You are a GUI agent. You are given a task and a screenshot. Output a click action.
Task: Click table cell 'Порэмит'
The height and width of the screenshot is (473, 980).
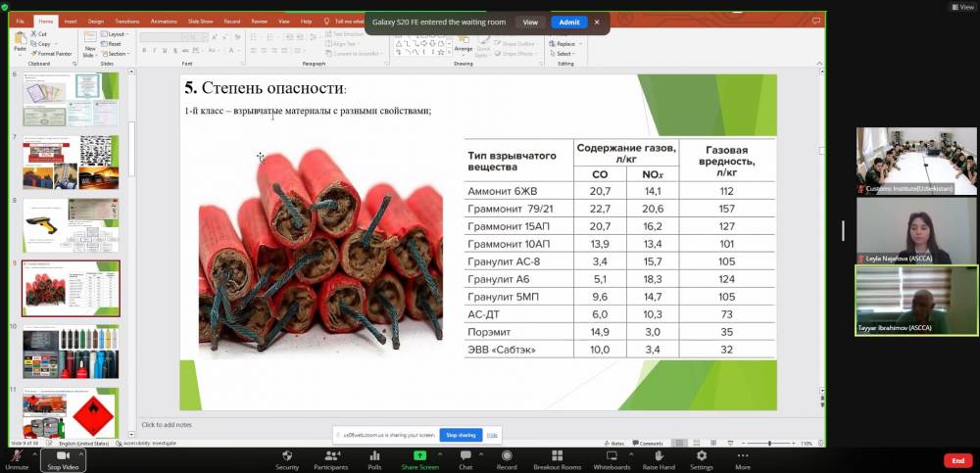489,332
